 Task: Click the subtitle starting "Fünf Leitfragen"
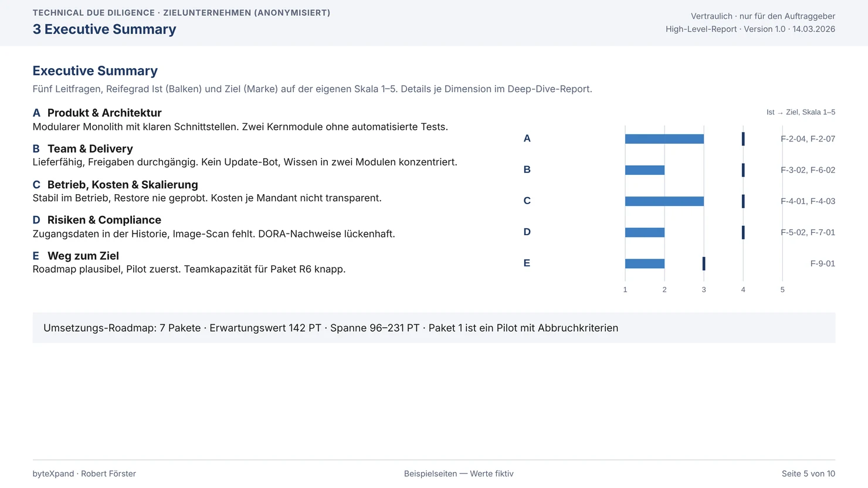pyautogui.click(x=313, y=89)
